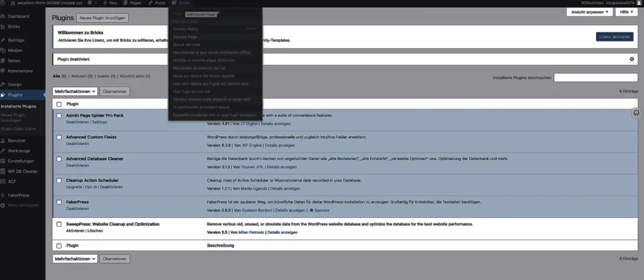
Task: Click the FakerPress star icon in sidebar
Action: click(x=3, y=195)
